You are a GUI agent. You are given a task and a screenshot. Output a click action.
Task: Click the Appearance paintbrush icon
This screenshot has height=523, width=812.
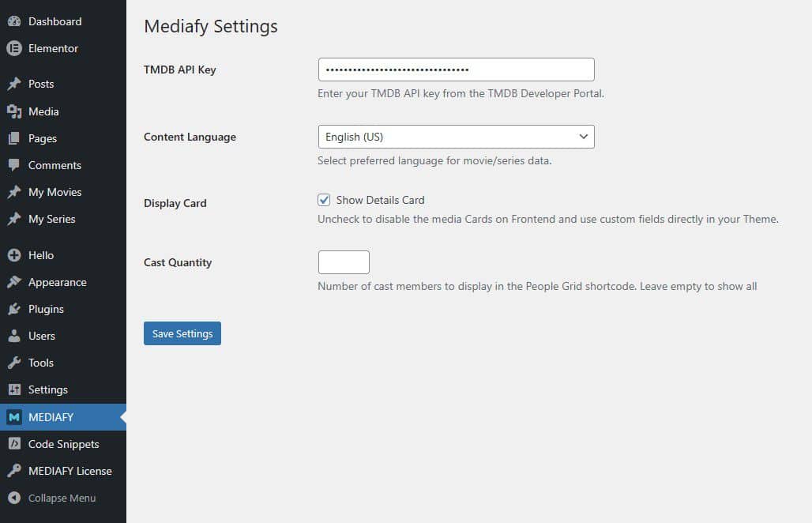point(14,282)
